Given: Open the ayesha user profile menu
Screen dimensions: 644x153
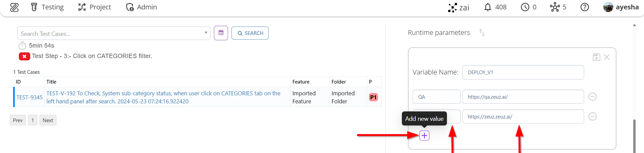Looking at the screenshot, I should (621, 7).
